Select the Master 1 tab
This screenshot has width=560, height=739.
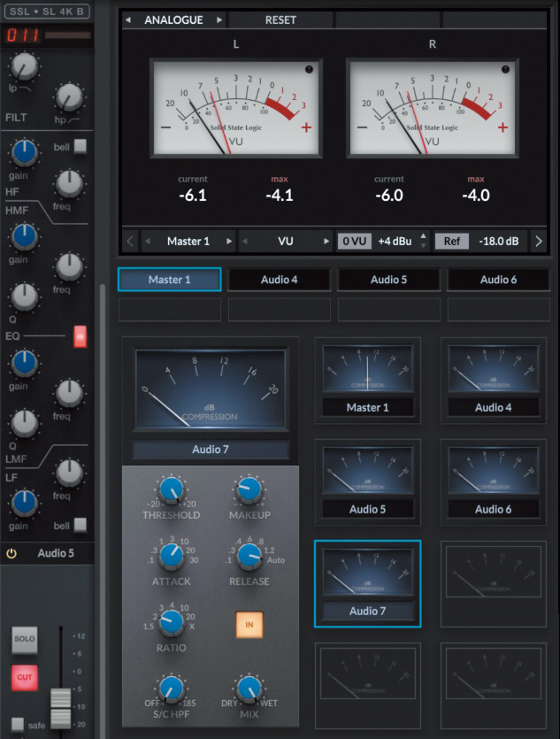pos(170,280)
